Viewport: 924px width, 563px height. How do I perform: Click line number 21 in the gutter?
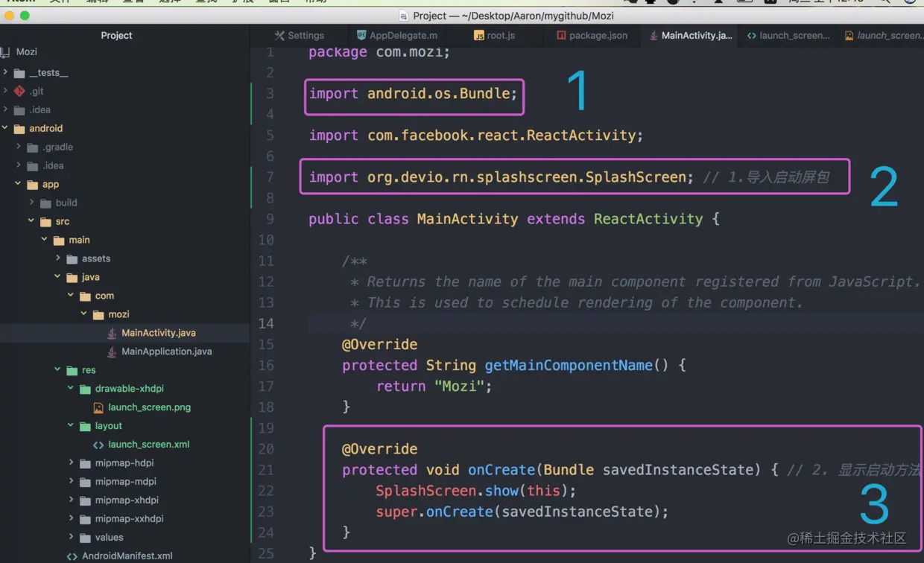(266, 470)
